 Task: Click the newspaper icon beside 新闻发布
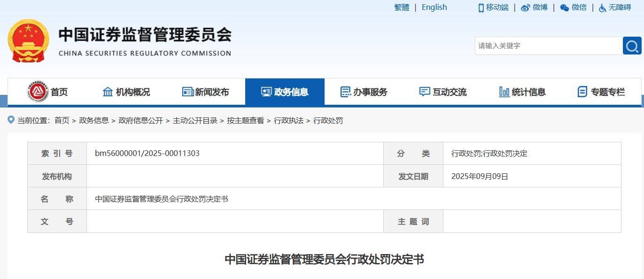click(187, 92)
